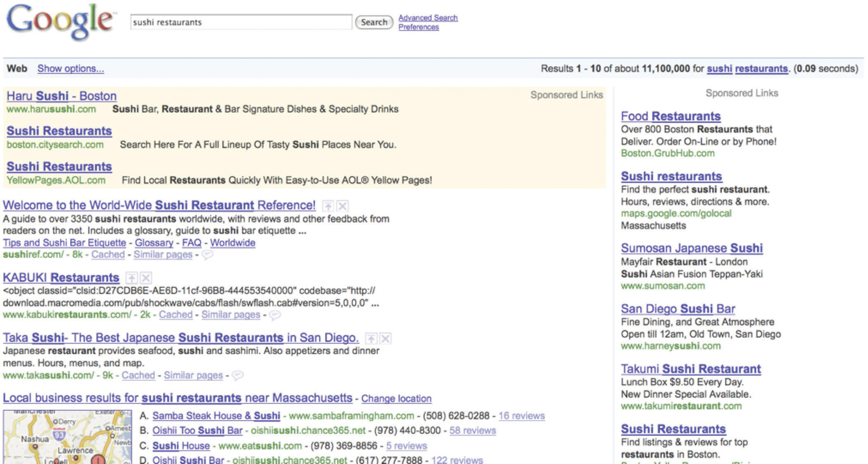Expand Show options
This screenshot has width=868, height=464.
pos(71,69)
